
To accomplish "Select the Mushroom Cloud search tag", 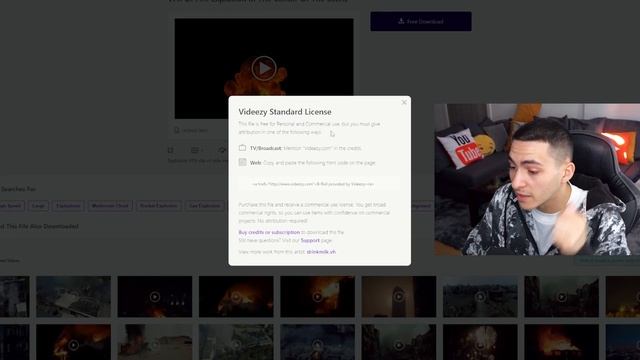I will point(110,206).
